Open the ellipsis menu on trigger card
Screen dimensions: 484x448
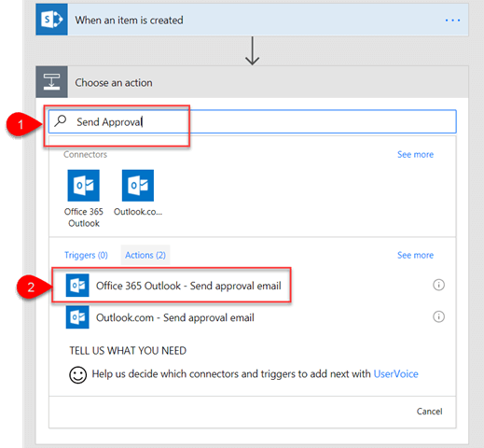point(452,21)
